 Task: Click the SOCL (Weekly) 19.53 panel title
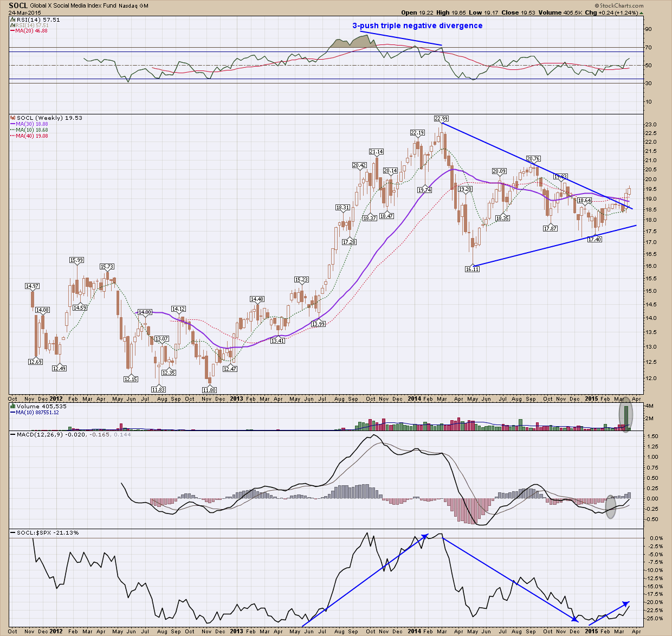[x=49, y=118]
